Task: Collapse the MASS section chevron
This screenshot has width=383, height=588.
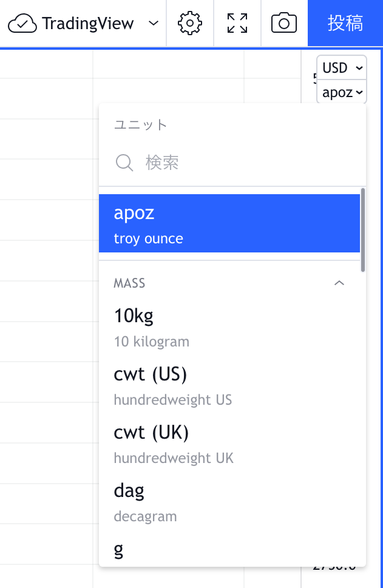Action: pos(340,283)
